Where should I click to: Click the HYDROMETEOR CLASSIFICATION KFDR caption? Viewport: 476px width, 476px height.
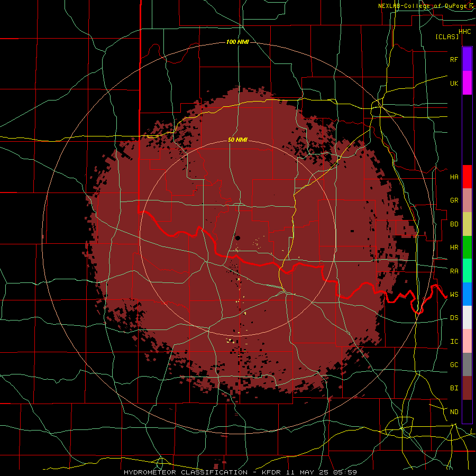coord(240,472)
